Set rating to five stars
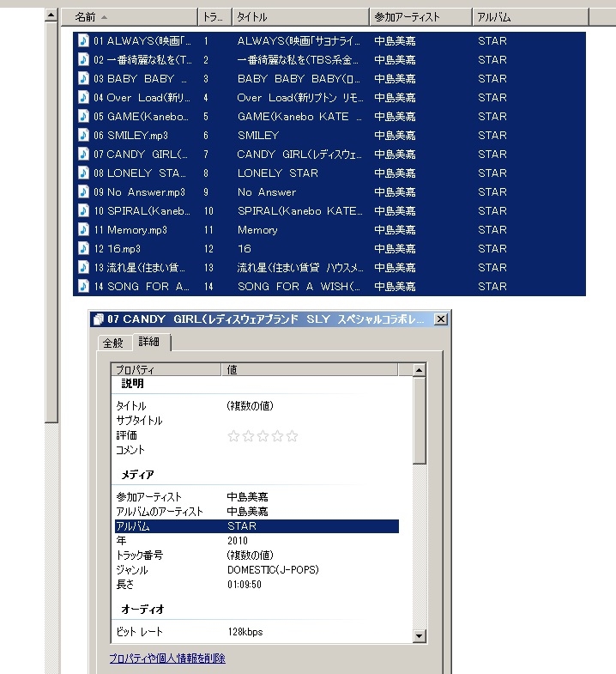Image resolution: width=616 pixels, height=674 pixels. coord(292,436)
